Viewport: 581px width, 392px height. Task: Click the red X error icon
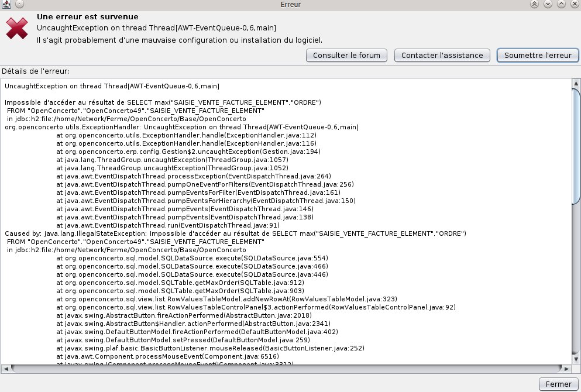(x=17, y=28)
